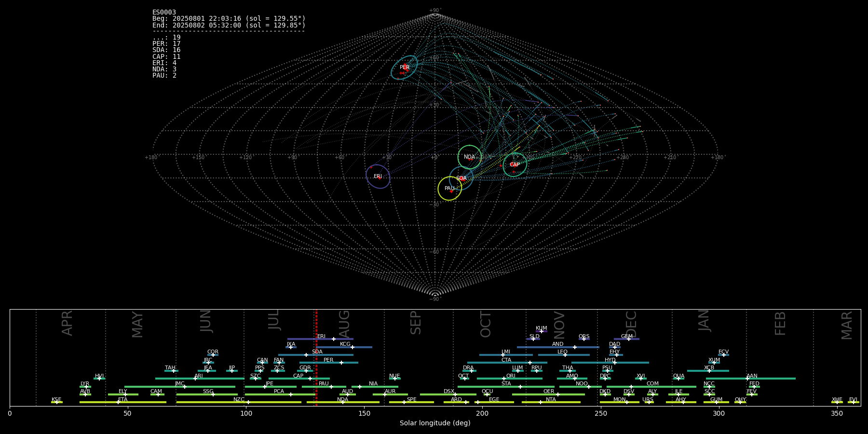Click the KCG shower bar in timeline
Image resolution: width=868 pixels, height=434 pixels.
click(344, 347)
